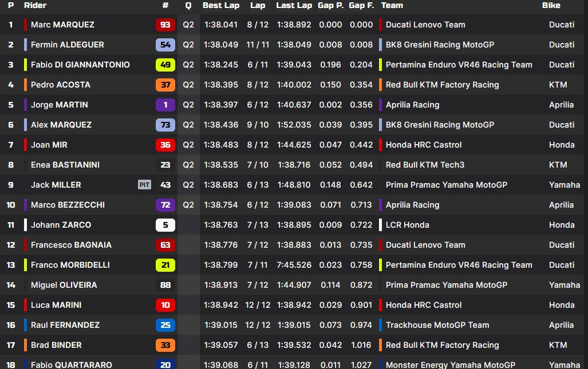588x369 pixels.
Task: Click LCR Honda team name
Action: [x=407, y=225]
